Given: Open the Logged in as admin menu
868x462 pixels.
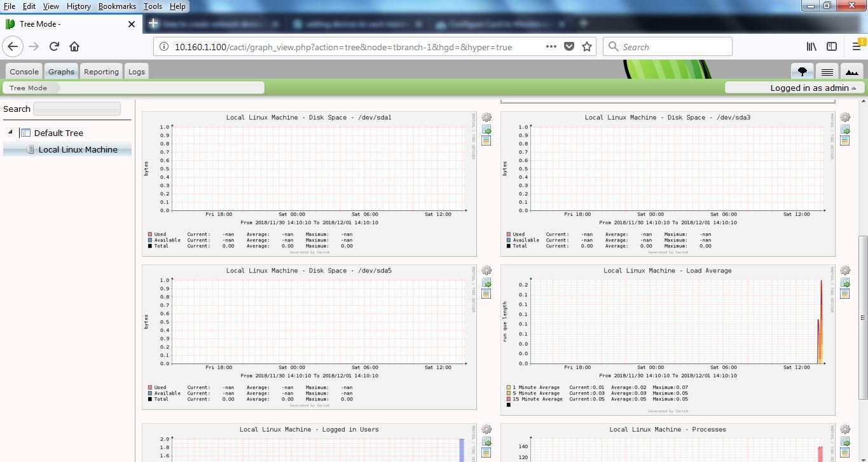Looking at the screenshot, I should point(794,88).
